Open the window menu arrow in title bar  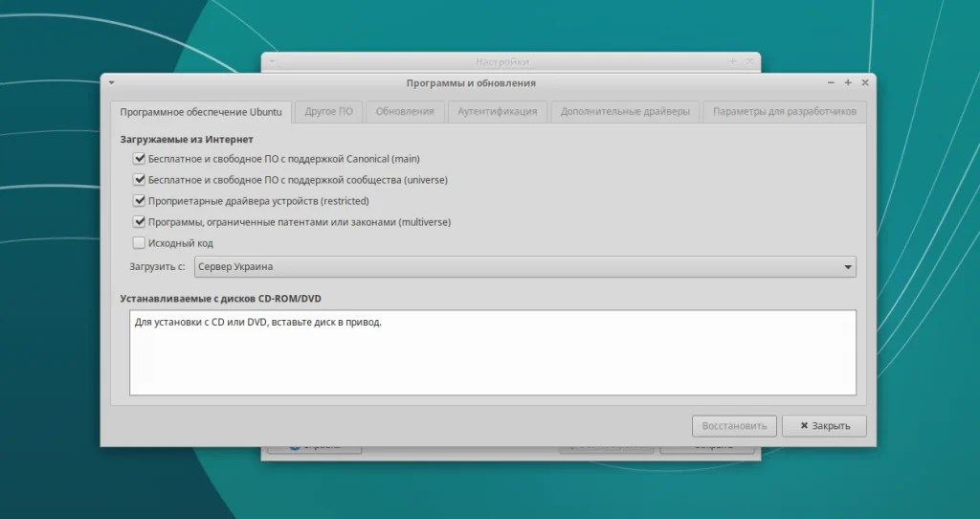click(x=111, y=82)
